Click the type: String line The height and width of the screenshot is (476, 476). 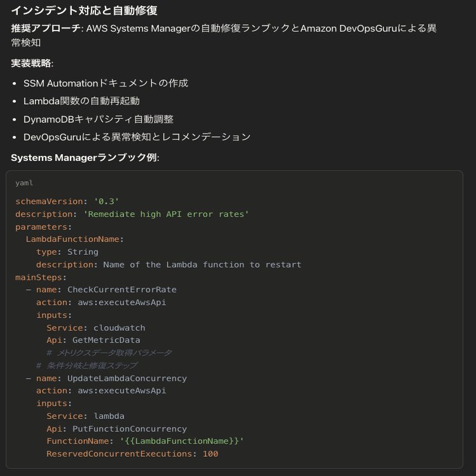[67, 252]
